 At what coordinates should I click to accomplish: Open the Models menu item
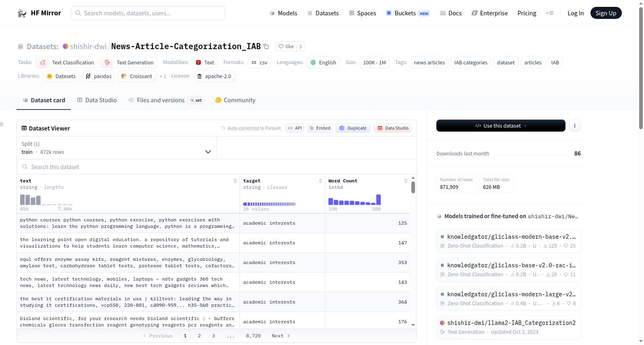[283, 13]
